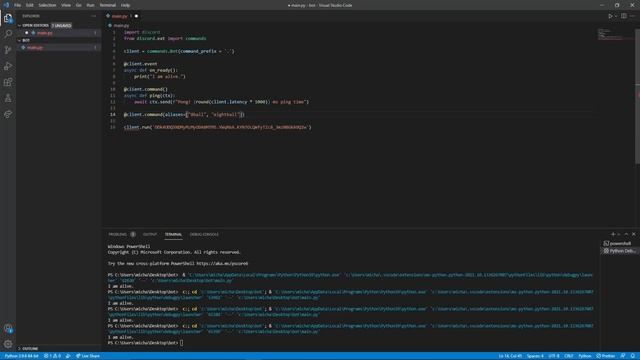640x360 pixels.
Task: Open the Extensions view
Action: pos(8,82)
